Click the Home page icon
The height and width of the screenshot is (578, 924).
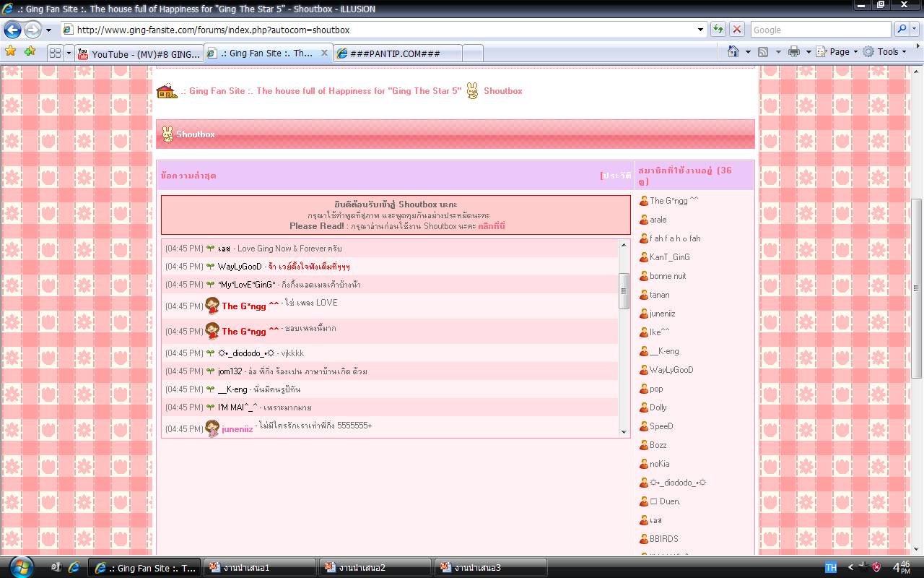click(733, 51)
